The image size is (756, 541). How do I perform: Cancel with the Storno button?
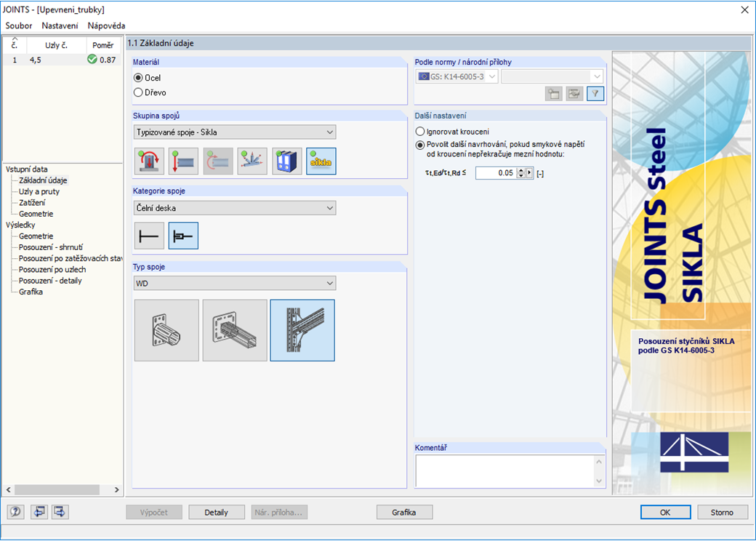click(x=722, y=512)
